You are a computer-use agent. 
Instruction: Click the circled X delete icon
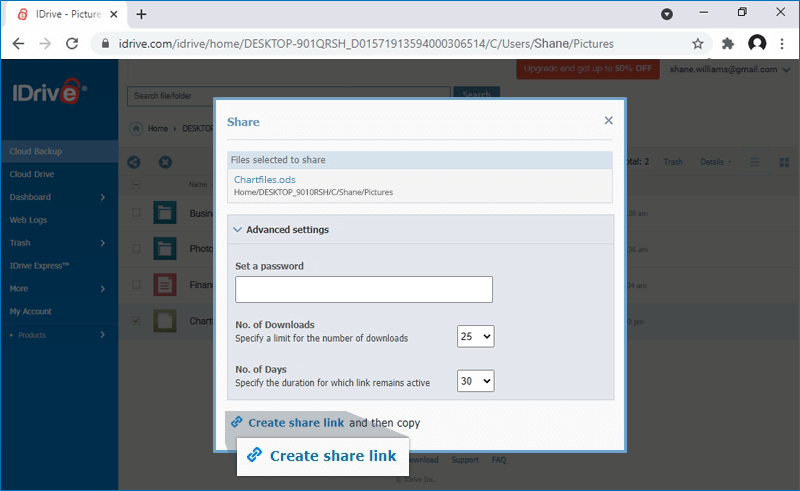tap(165, 162)
